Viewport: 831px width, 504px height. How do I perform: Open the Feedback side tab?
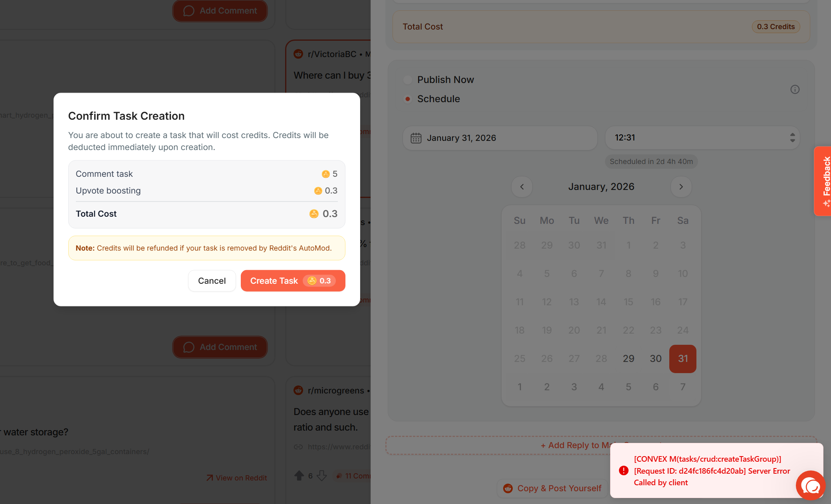(x=823, y=181)
